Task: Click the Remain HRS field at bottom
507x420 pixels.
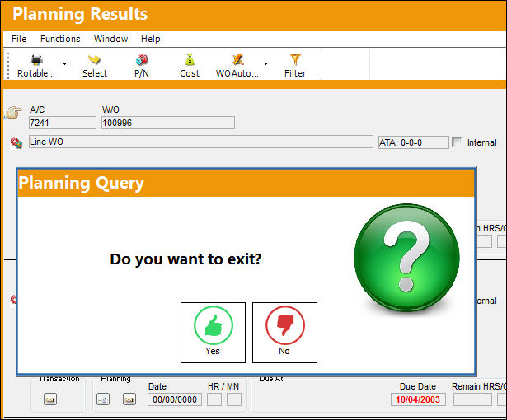Action: (x=472, y=399)
